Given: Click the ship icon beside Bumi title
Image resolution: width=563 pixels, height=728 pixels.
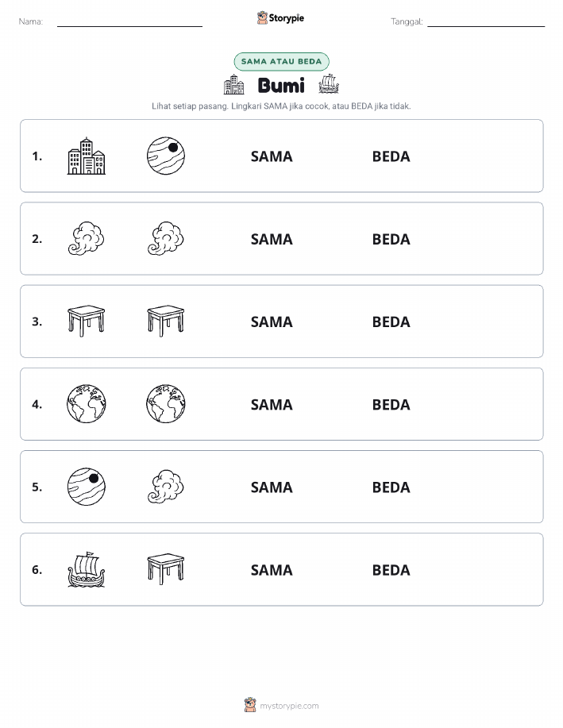Looking at the screenshot, I should pos(329,84).
